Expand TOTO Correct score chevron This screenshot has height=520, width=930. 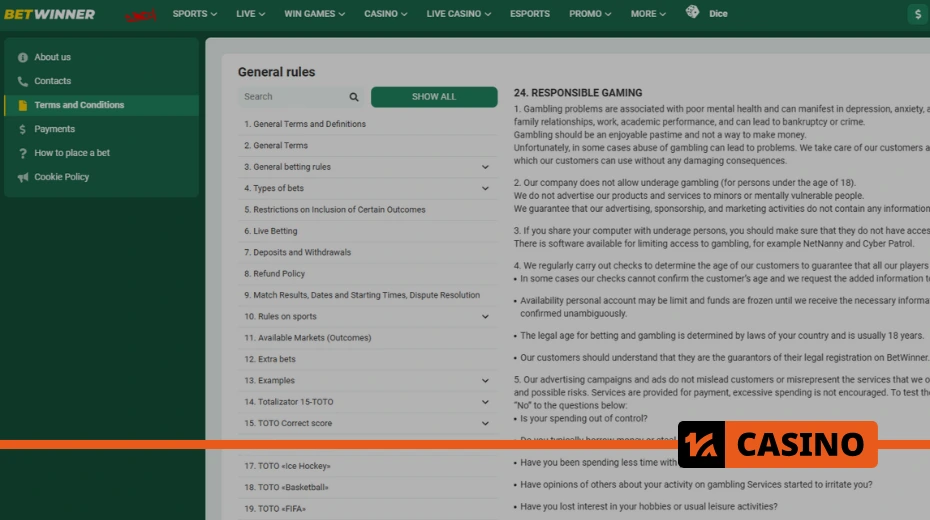click(x=485, y=423)
